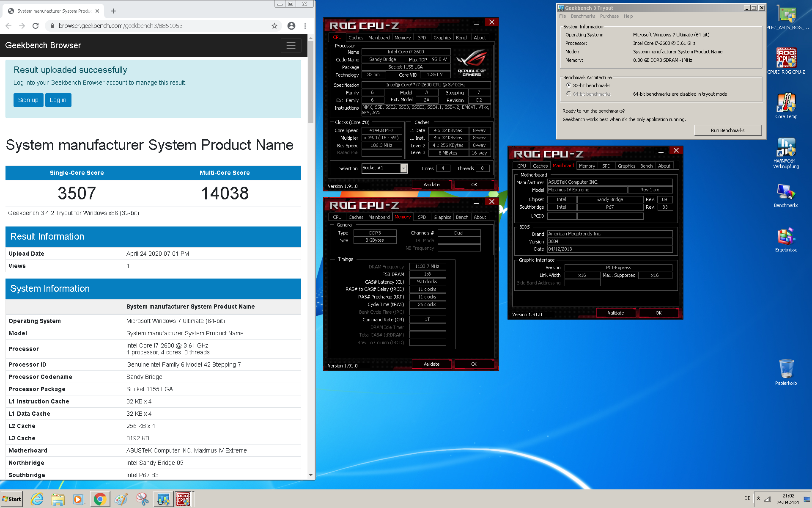Image resolution: width=812 pixels, height=508 pixels.
Task: Launch Windows Media Player from taskbar
Action: [79, 499]
